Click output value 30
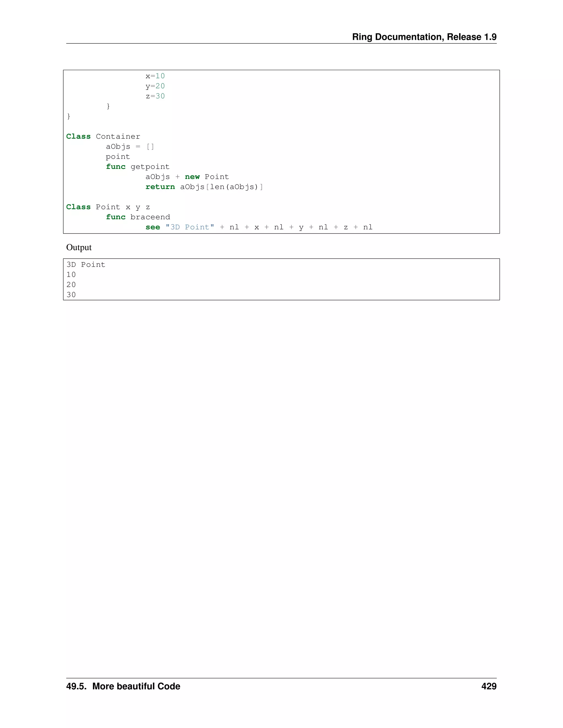This screenshot has height=728, width=563. coord(71,295)
